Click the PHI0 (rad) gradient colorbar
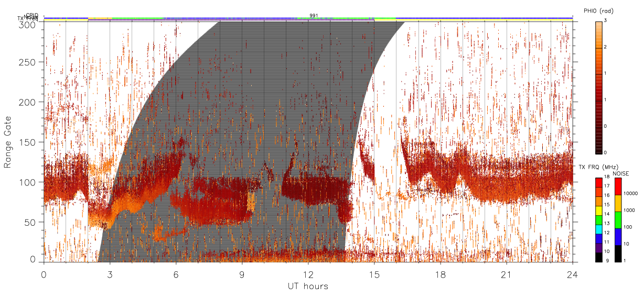644x297 pixels. (x=599, y=87)
